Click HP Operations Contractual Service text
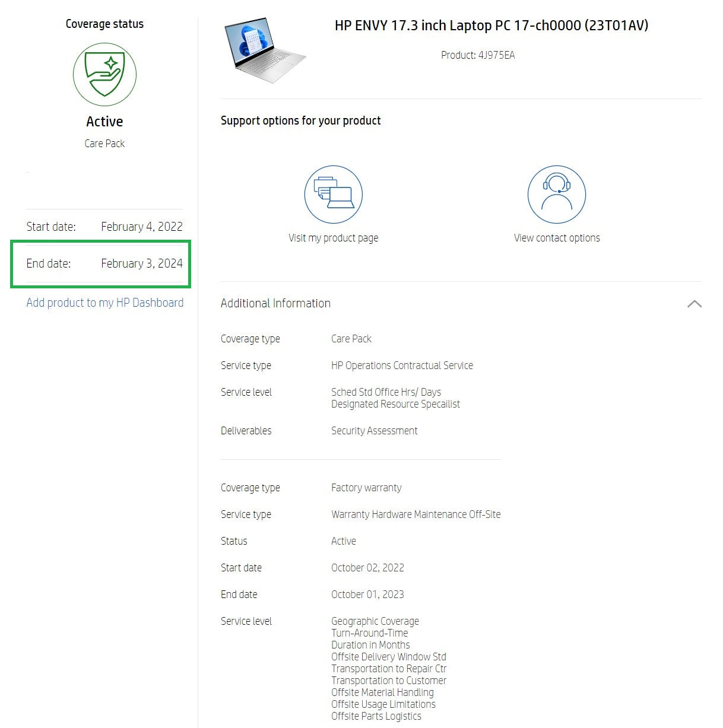 [x=402, y=365]
